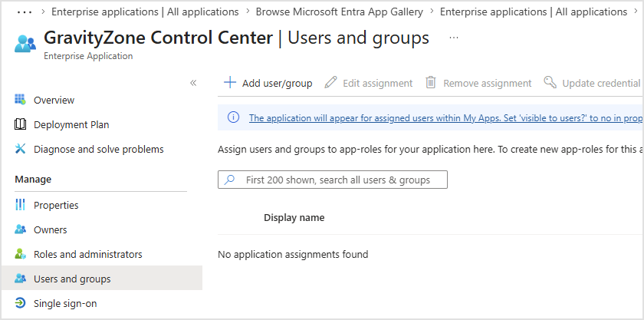Click the Roles and administrators icon
Image resolution: width=644 pixels, height=320 pixels.
pos(20,254)
